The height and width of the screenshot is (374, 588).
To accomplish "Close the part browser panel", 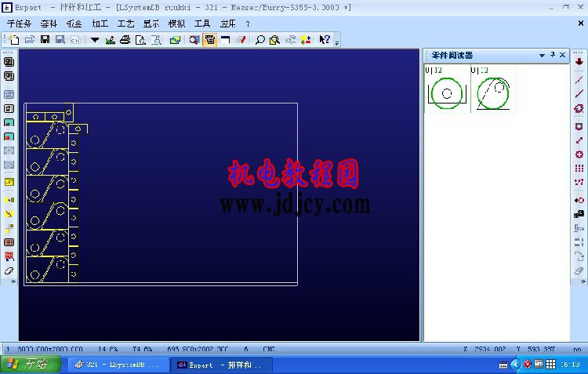I will [x=562, y=55].
